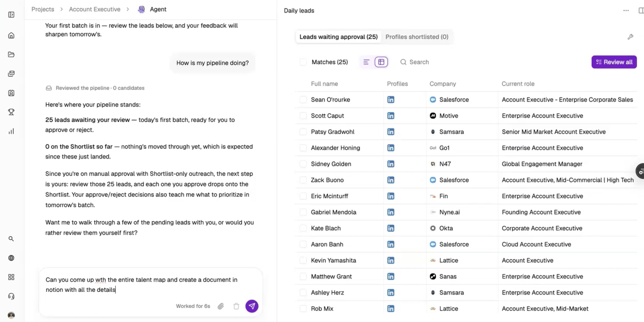Check the Gabriel Mendola row
The height and width of the screenshot is (322, 644).
(x=303, y=212)
